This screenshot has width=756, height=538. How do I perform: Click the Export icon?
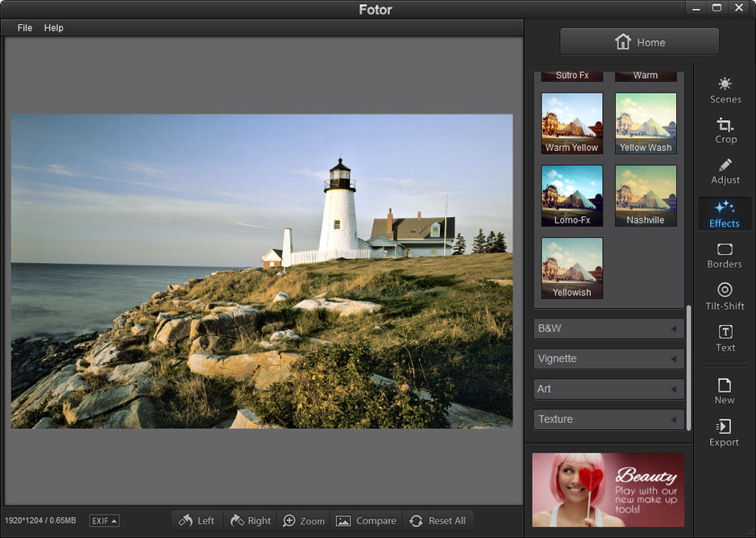pos(724,434)
